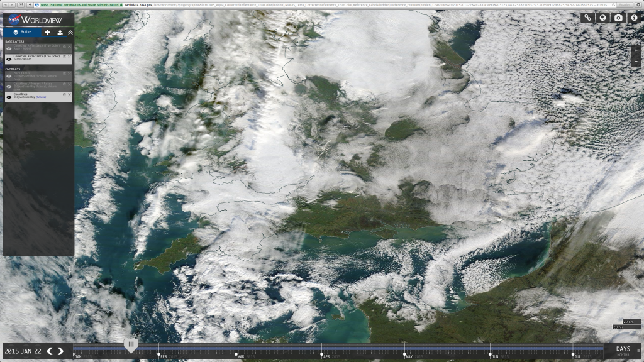Remove the Terra MODIS base layer
The height and width of the screenshot is (362, 644).
(69, 57)
